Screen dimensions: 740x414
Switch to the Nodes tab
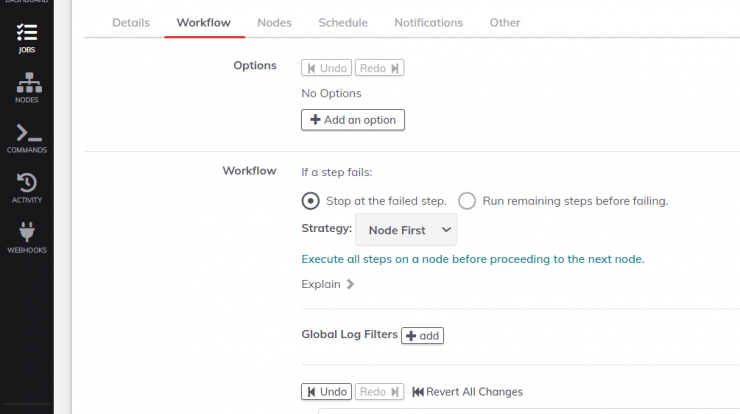point(274,23)
